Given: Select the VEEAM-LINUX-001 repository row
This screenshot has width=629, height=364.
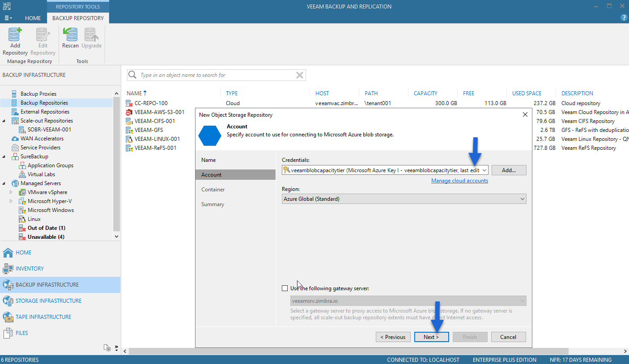Looking at the screenshot, I should (157, 139).
